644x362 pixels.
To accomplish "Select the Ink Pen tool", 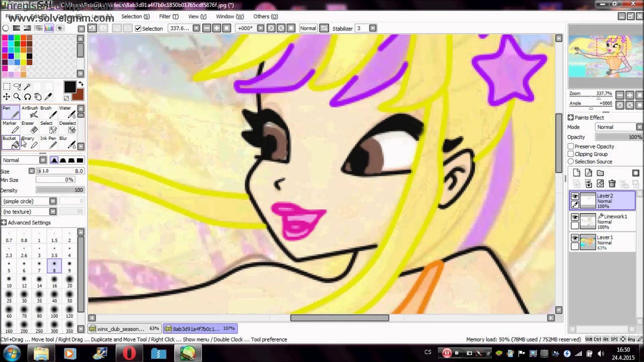I will coord(48,142).
